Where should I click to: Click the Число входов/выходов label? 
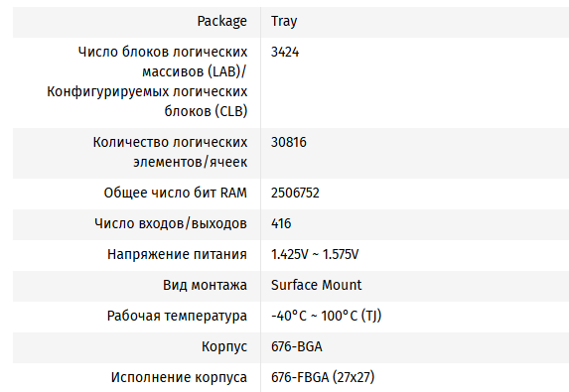pos(171,223)
